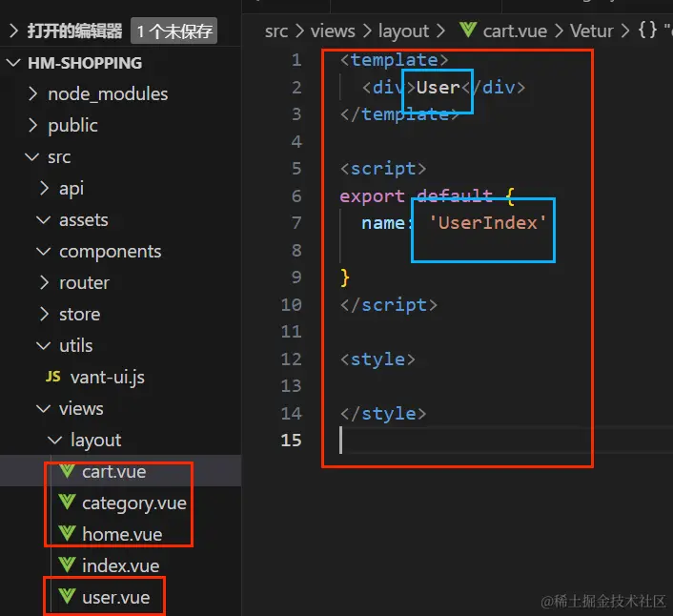Click line number 15 in the gutter

click(291, 441)
